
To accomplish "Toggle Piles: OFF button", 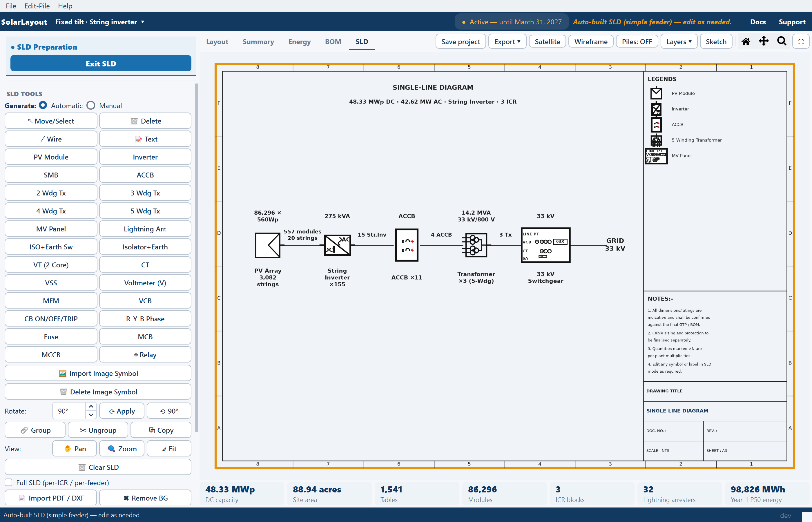I will (x=637, y=41).
